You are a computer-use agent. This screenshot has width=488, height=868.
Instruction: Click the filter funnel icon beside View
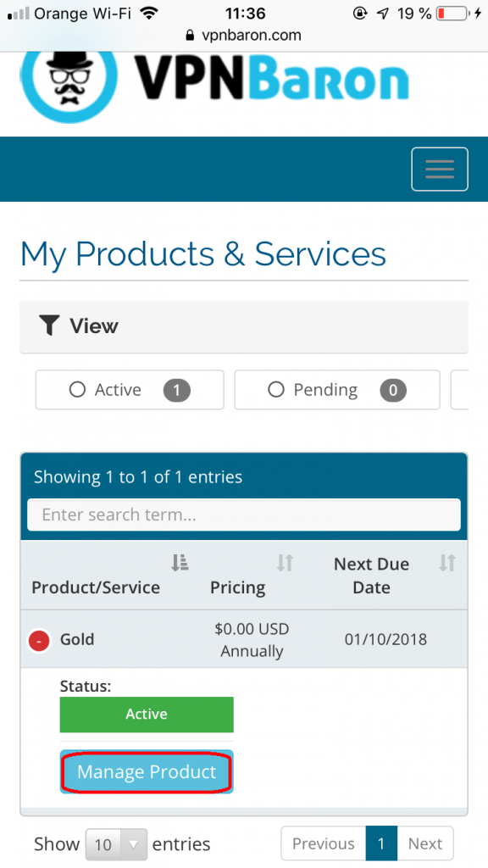point(49,325)
